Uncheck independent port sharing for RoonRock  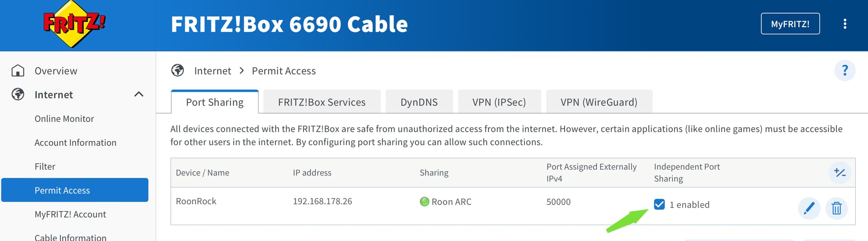[x=660, y=204]
